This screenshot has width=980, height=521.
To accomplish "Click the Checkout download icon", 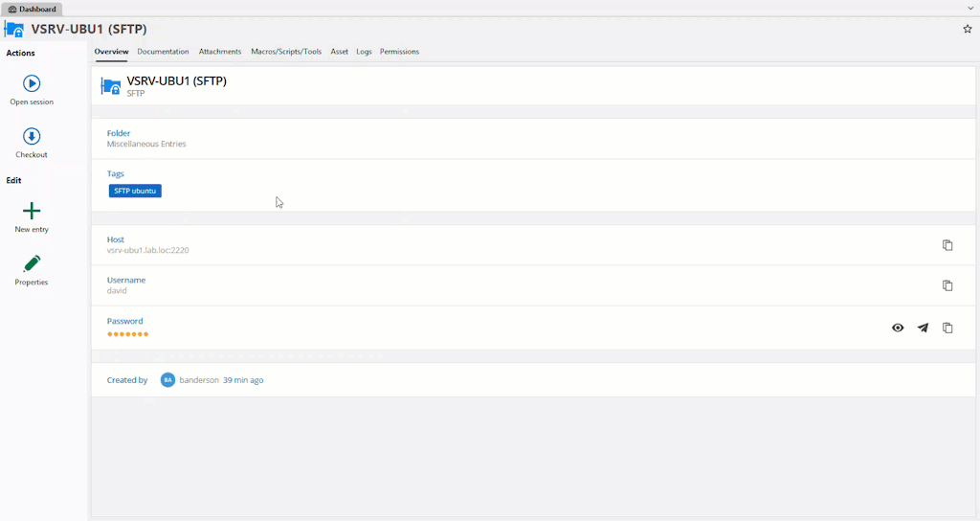I will click(x=32, y=137).
